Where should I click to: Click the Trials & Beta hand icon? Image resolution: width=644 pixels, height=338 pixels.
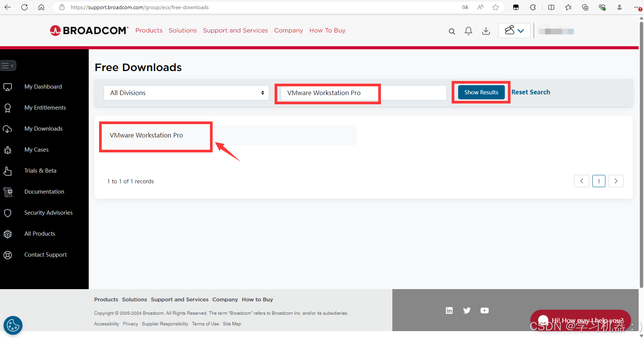8,171
